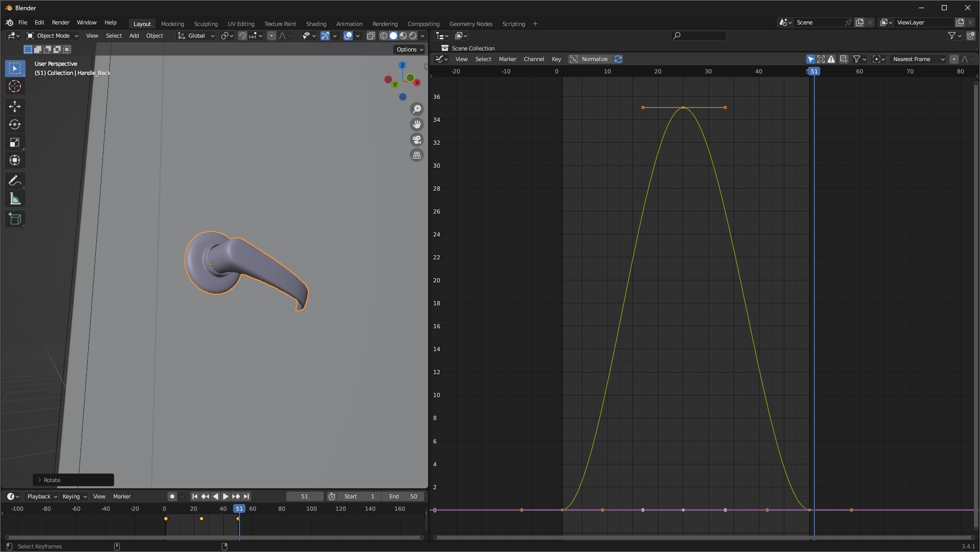Switch to the Shading workspace tab

[x=316, y=23]
